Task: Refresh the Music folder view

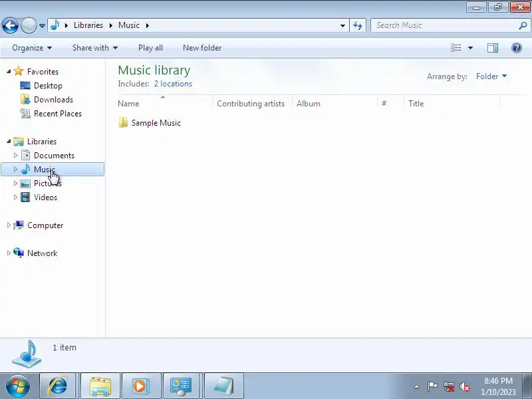Action: pos(358,25)
